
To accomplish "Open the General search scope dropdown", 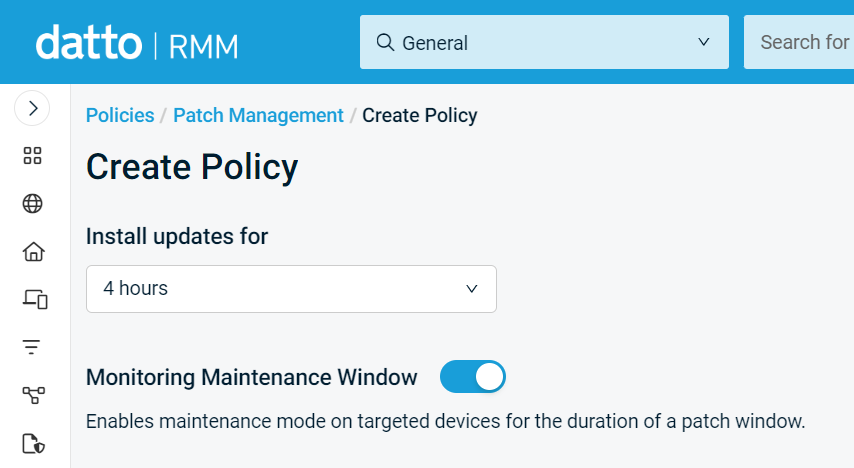I will click(x=544, y=42).
